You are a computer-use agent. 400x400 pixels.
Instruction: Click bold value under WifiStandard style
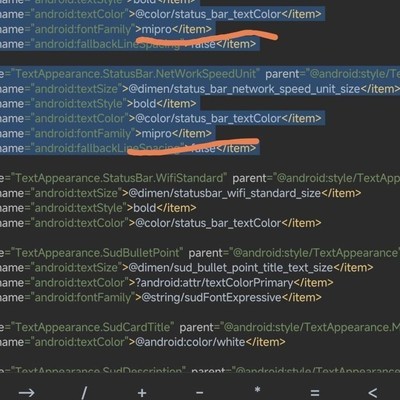point(145,208)
